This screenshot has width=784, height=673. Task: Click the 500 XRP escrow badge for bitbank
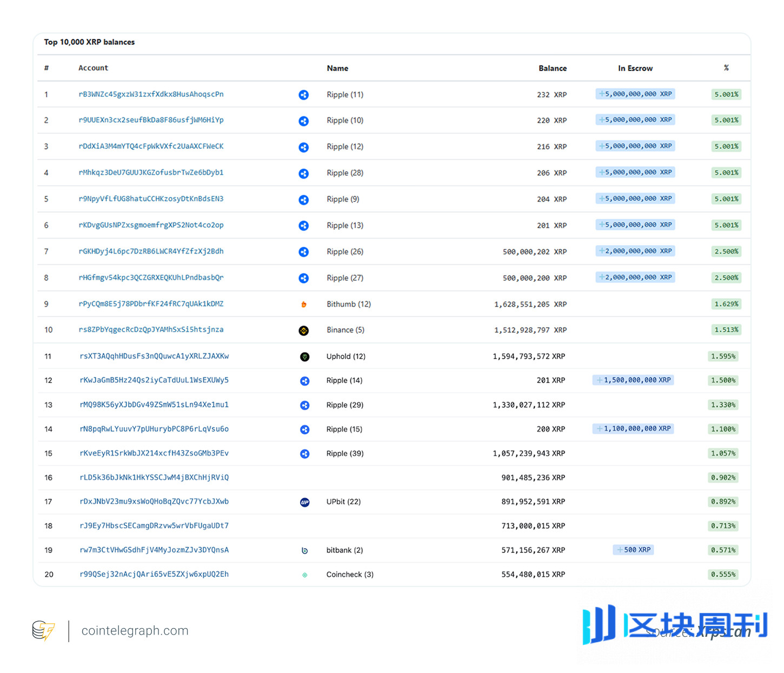pos(634,550)
